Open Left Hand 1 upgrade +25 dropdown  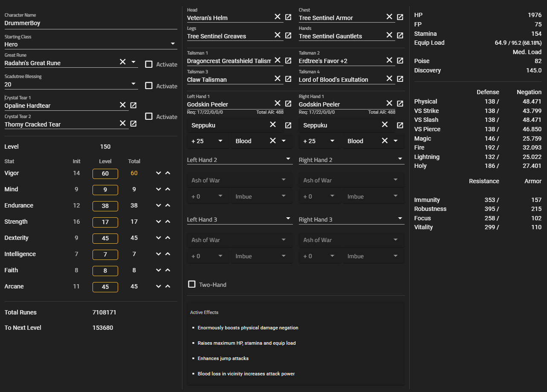pyautogui.click(x=220, y=141)
